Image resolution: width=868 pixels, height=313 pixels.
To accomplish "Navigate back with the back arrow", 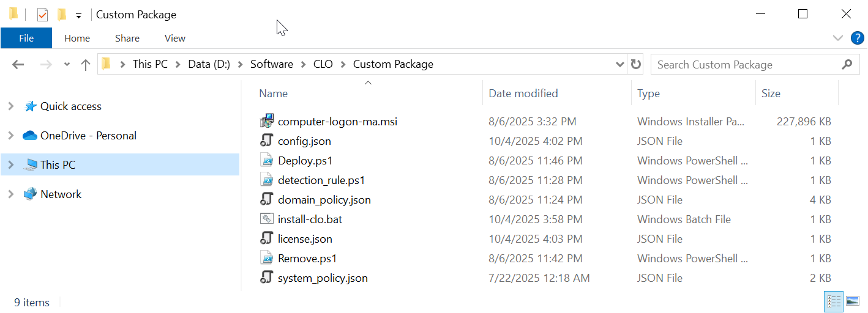I will coord(18,65).
